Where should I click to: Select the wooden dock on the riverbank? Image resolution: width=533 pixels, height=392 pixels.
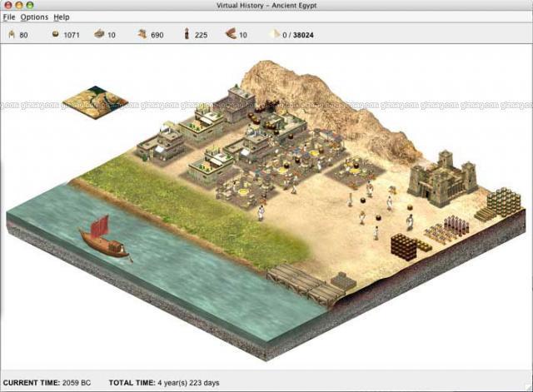(x=303, y=281)
